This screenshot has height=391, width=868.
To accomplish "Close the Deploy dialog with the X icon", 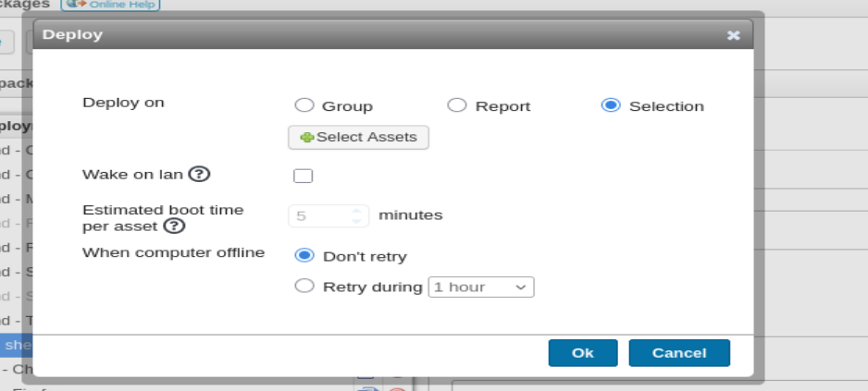I will click(734, 35).
